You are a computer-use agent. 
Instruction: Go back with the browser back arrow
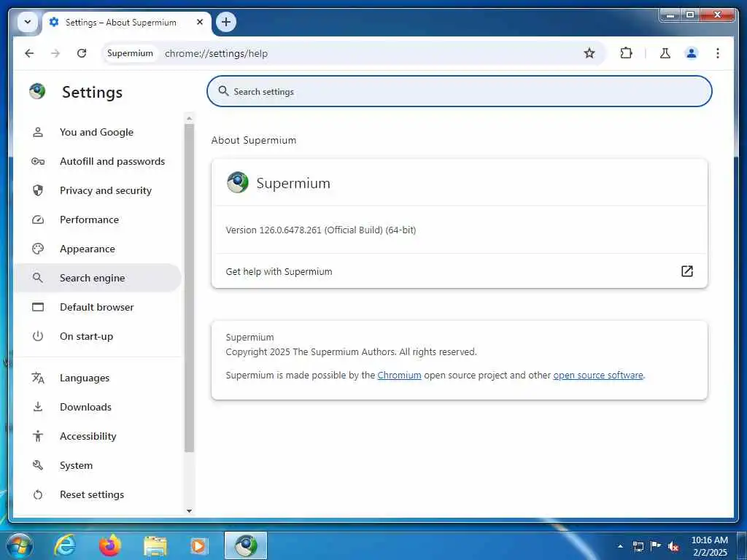tap(29, 53)
